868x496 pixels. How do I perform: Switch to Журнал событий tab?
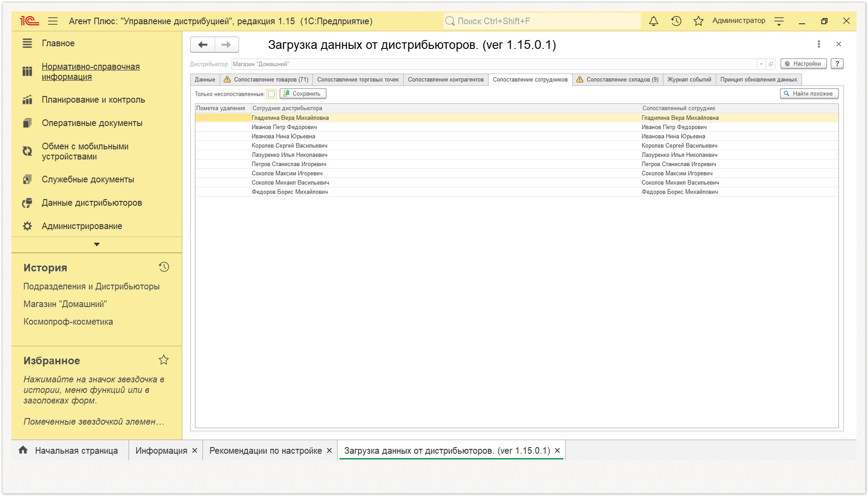click(x=689, y=80)
